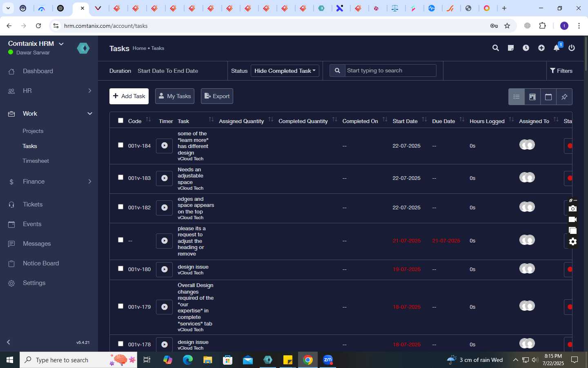Screen dimensions: 588x368
Task: Open sticky notes icon in header
Action: [510, 48]
